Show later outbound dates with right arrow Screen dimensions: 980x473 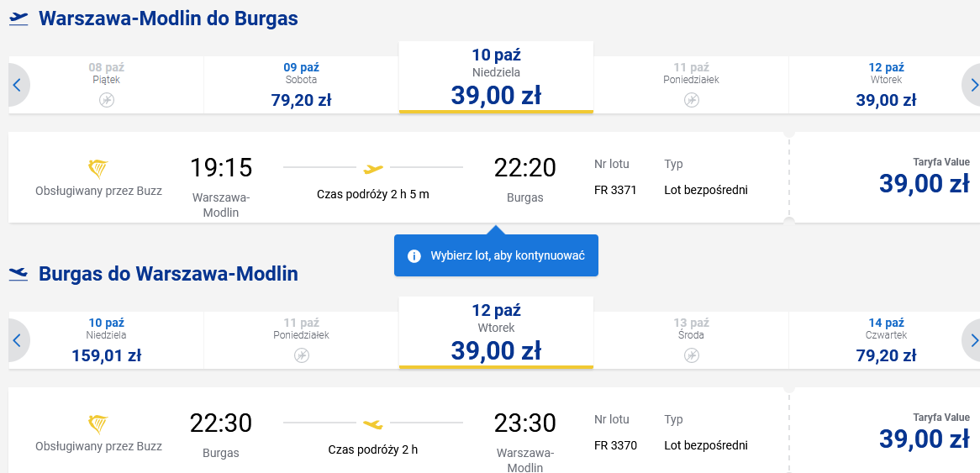click(x=972, y=85)
